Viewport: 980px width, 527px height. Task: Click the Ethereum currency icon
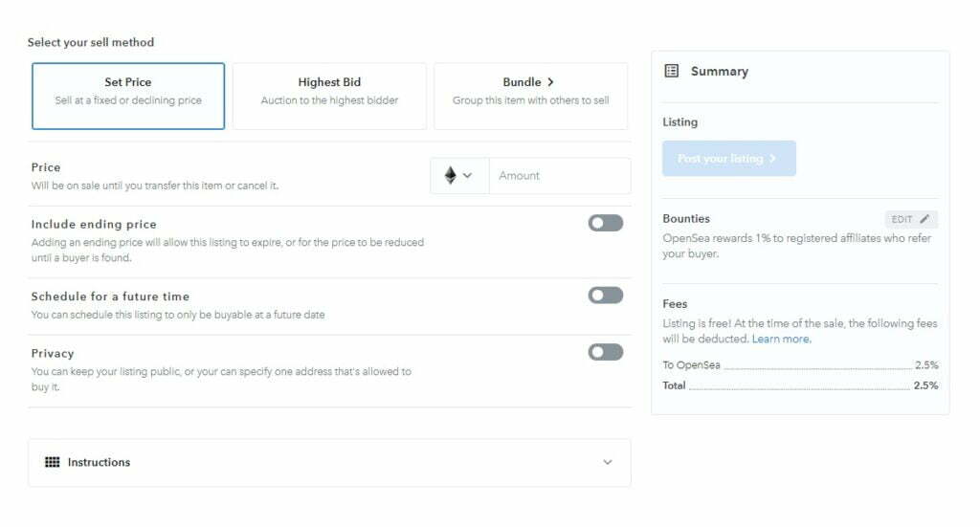(x=450, y=176)
